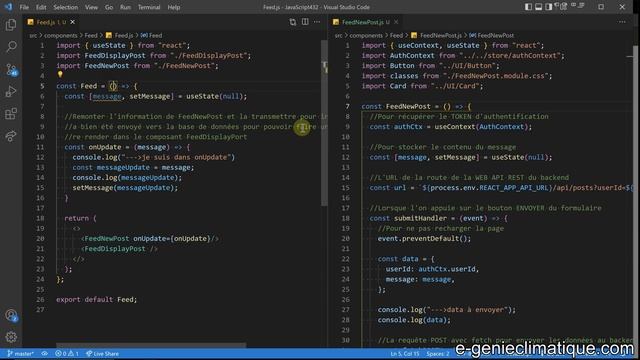Screen dimensions: 640x360
Task: Click the master branch in status bar
Action: (21, 354)
